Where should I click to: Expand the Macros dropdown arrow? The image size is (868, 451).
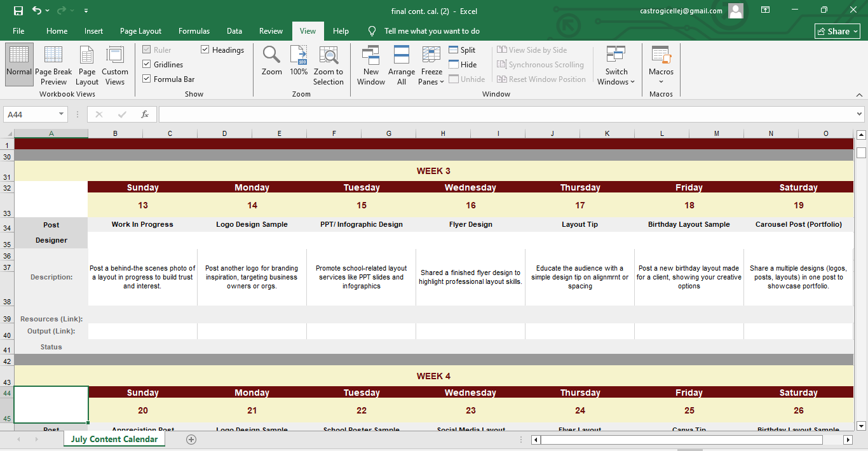tap(661, 81)
